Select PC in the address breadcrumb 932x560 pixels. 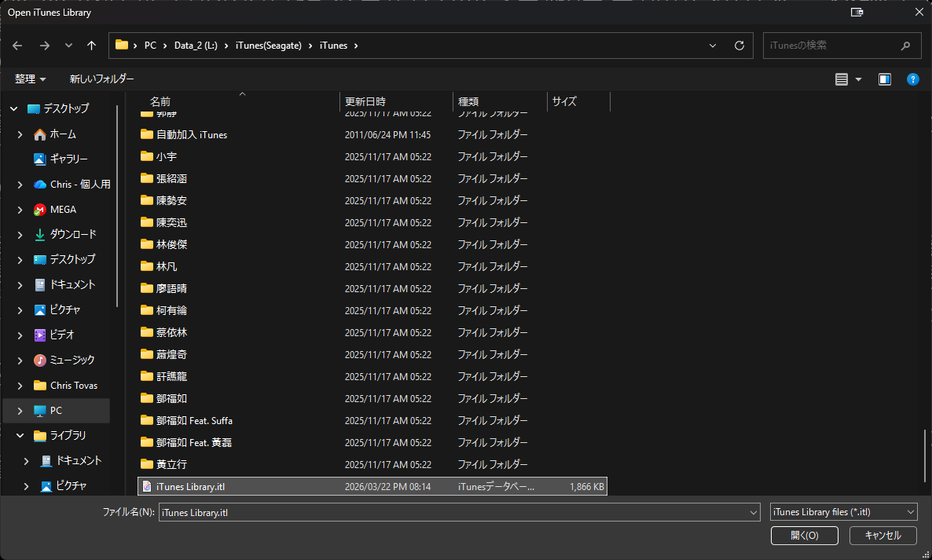(150, 46)
